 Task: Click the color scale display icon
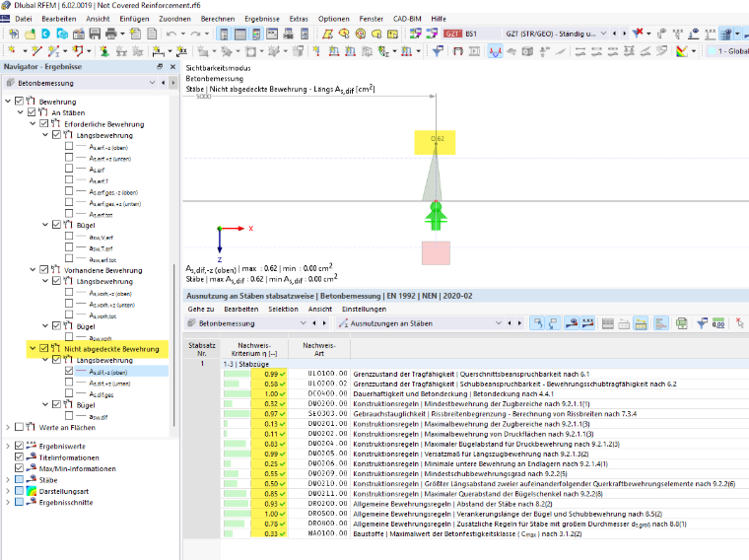pyautogui.click(x=682, y=50)
